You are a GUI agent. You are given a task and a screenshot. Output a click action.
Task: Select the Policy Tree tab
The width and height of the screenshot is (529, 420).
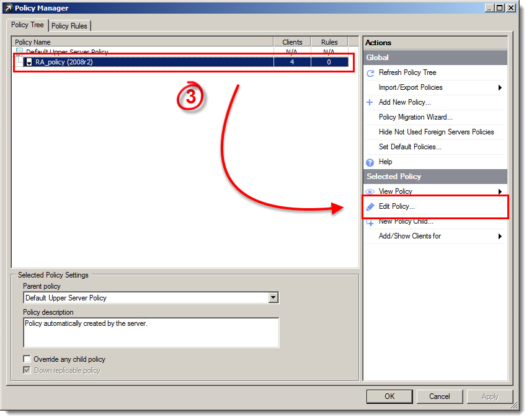27,25
